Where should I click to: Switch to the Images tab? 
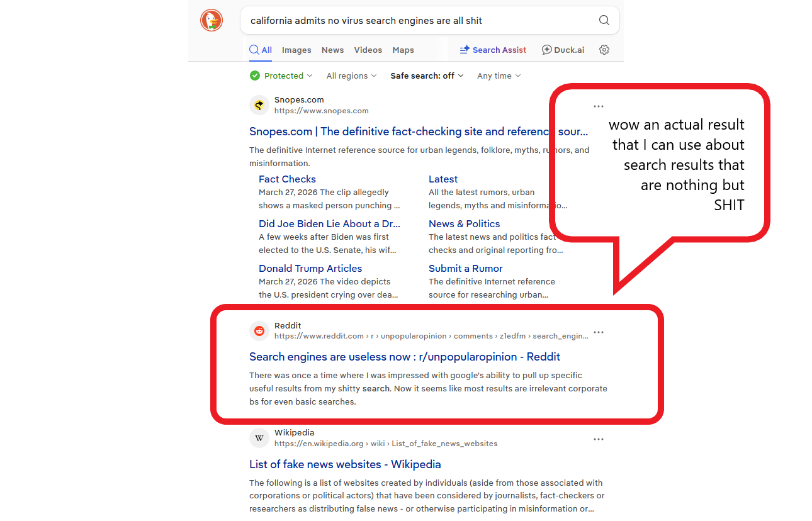tap(296, 50)
